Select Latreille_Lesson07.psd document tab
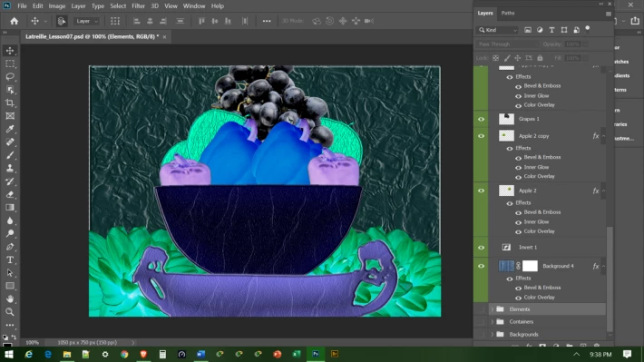The image size is (644, 362). (x=92, y=36)
